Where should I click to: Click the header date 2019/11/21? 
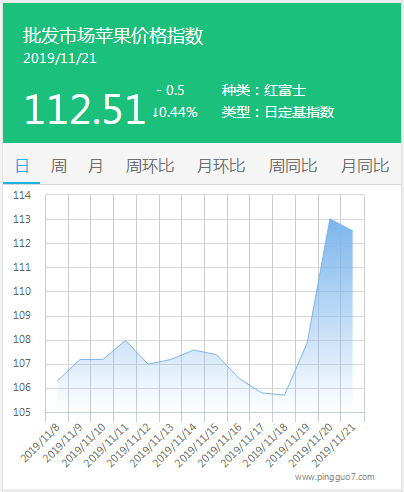pyautogui.click(x=60, y=59)
